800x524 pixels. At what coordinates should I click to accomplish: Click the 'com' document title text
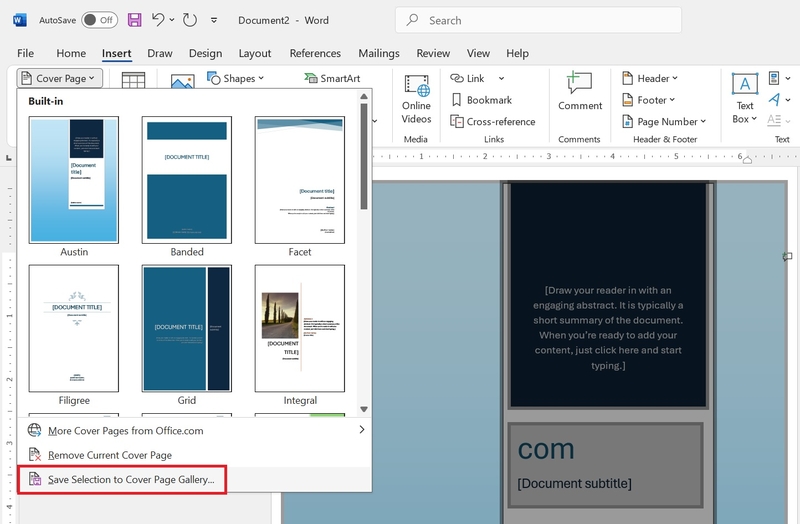546,450
